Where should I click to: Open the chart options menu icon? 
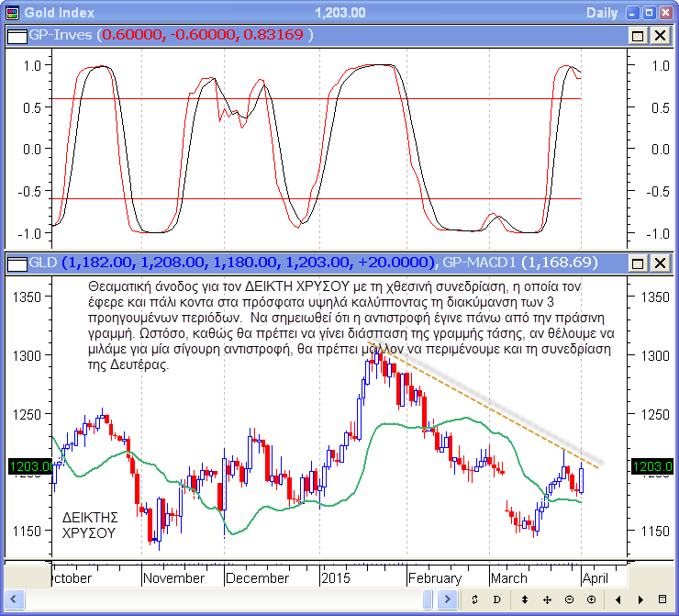tap(662, 599)
